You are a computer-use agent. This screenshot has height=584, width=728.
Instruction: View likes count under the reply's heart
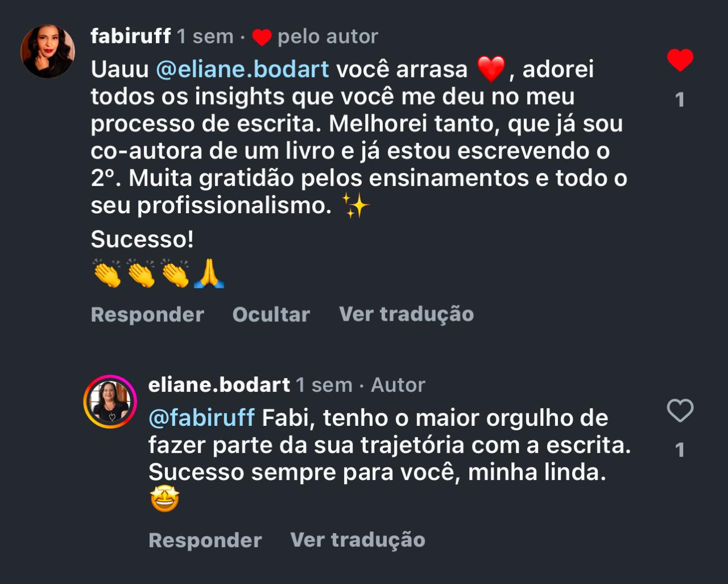680,450
